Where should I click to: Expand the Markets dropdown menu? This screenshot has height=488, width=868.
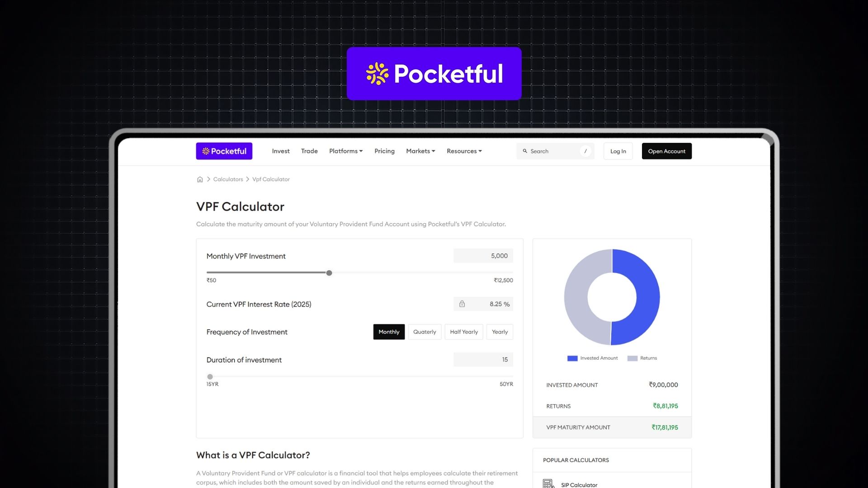coord(420,151)
